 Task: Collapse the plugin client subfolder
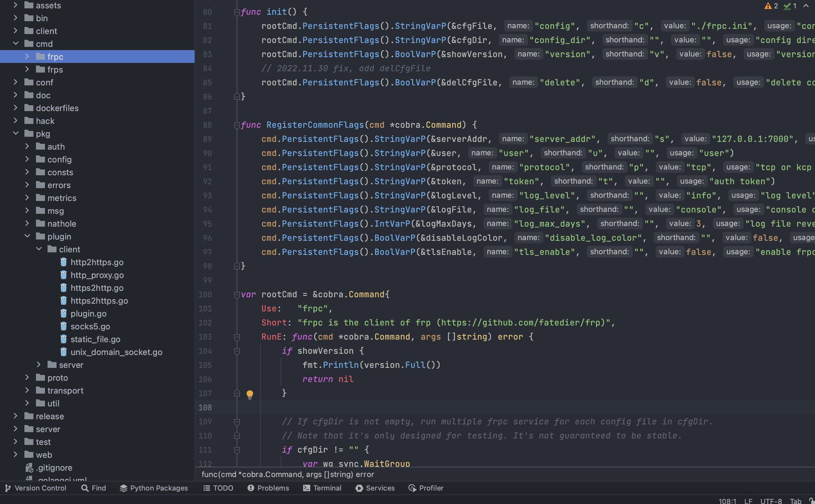tap(39, 249)
